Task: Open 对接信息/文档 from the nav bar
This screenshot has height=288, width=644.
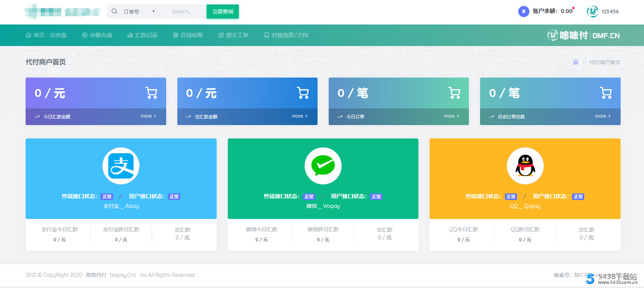Action: [286, 35]
